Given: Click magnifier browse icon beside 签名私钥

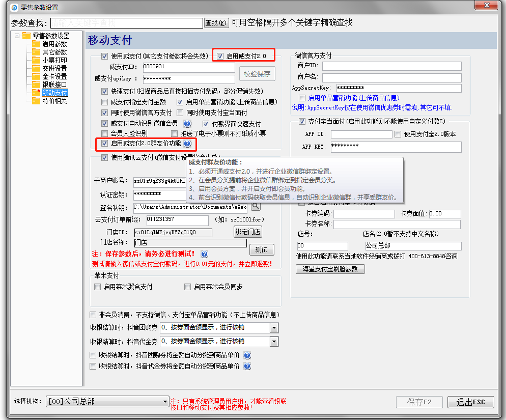Looking at the screenshot, I should tap(256, 206).
